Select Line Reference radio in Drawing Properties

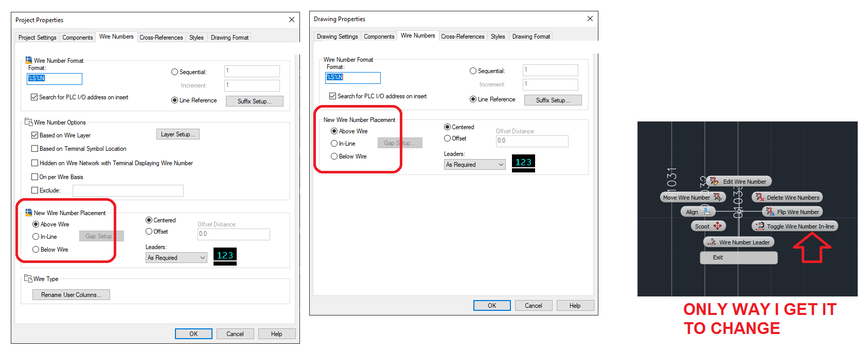tap(473, 99)
